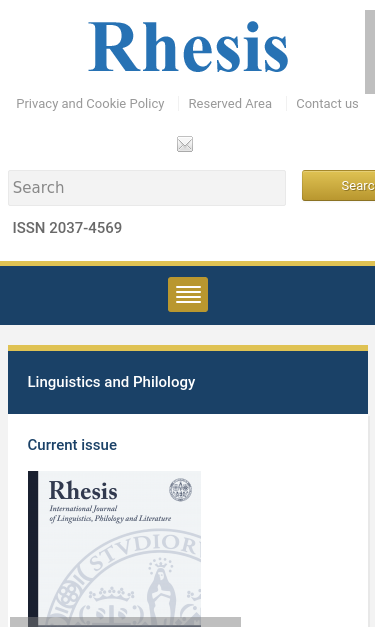Open the Current issue heading link
The image size is (375, 627).
coord(72,445)
